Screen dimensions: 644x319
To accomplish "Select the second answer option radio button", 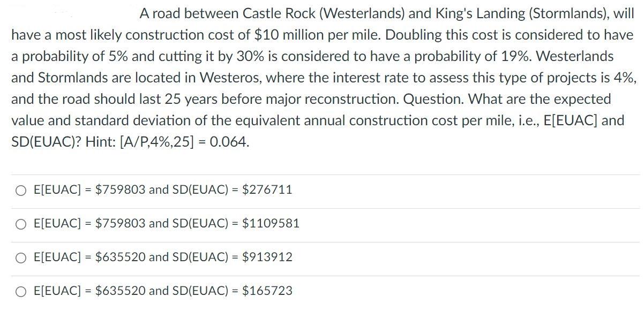I will click(21, 223).
